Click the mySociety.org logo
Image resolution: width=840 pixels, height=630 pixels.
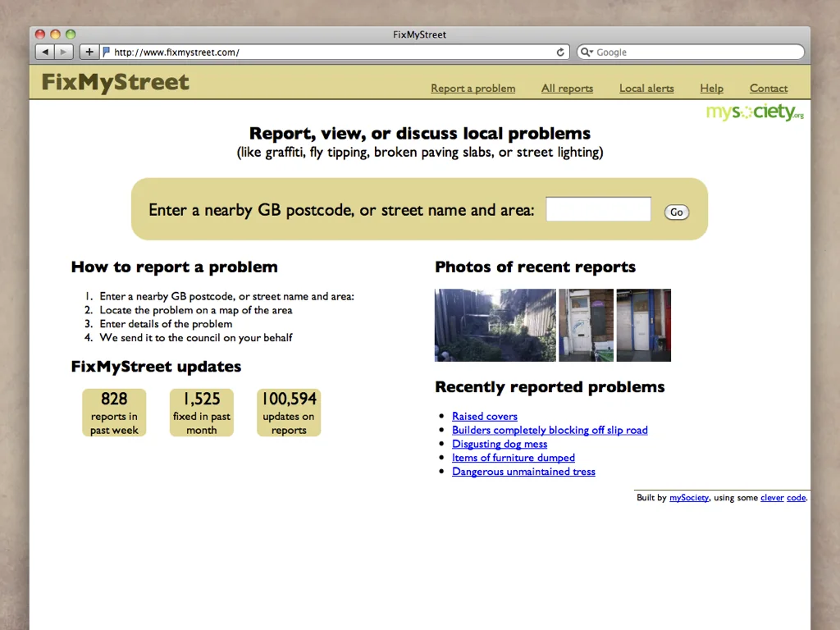coord(755,112)
